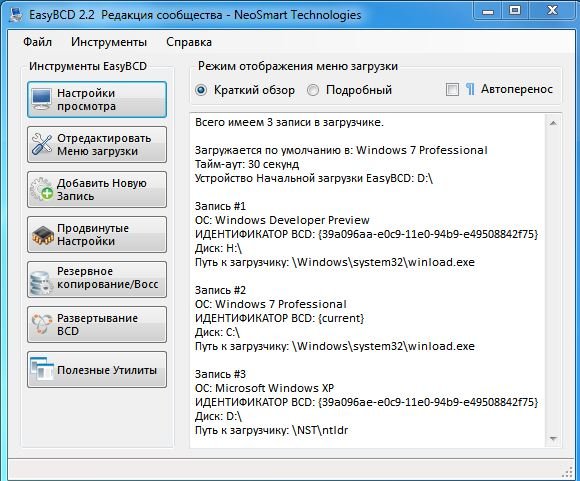This screenshot has width=580, height=481.
Task: Maximize the EasyBCD window
Action: (515, 11)
